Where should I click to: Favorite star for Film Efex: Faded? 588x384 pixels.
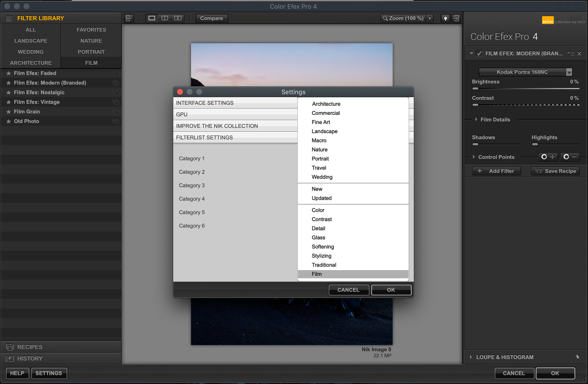click(9, 73)
